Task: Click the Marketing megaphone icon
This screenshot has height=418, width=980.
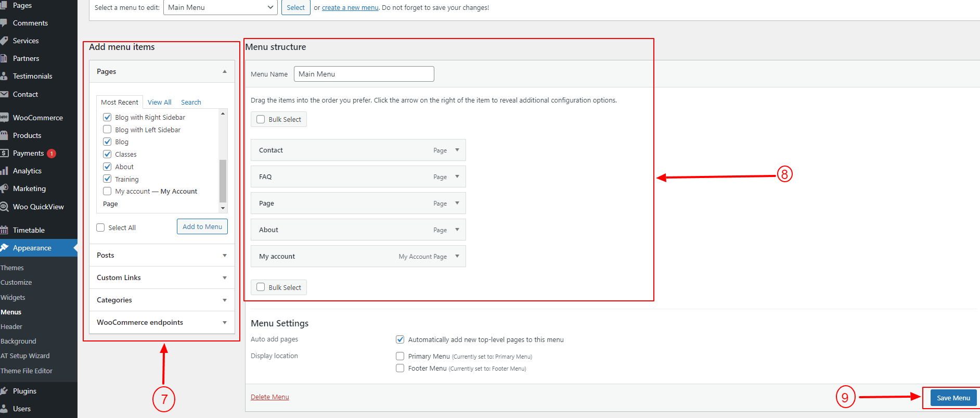Action: click(4, 188)
